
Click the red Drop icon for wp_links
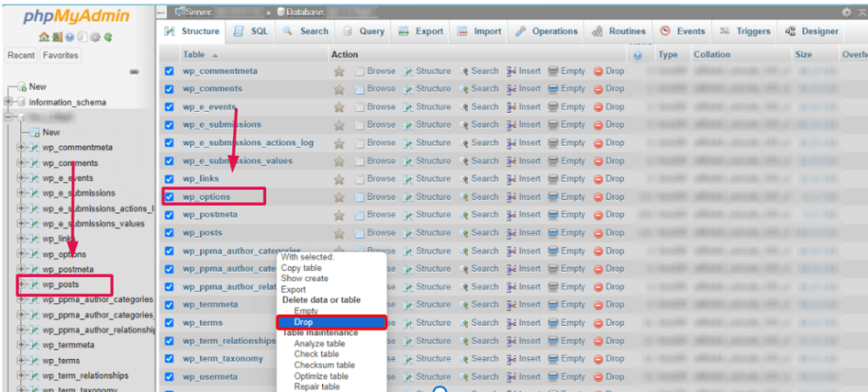pyautogui.click(x=598, y=179)
